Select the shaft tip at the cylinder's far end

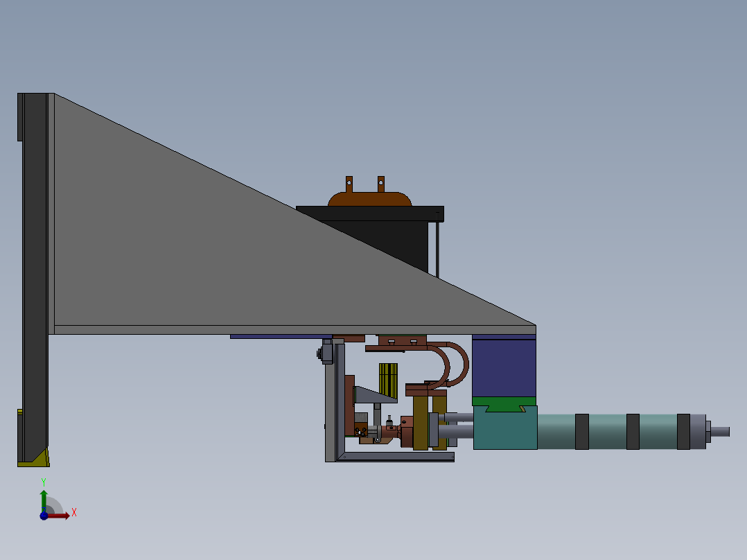[720, 432]
